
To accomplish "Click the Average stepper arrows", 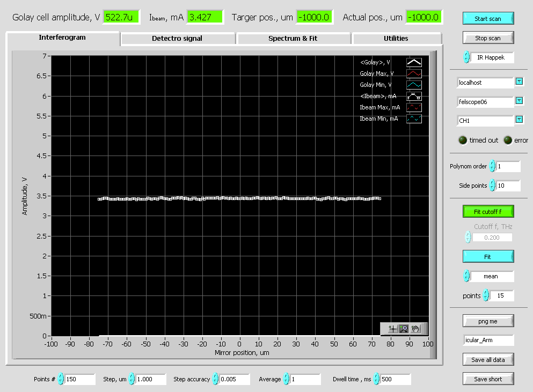I will coord(286,379).
